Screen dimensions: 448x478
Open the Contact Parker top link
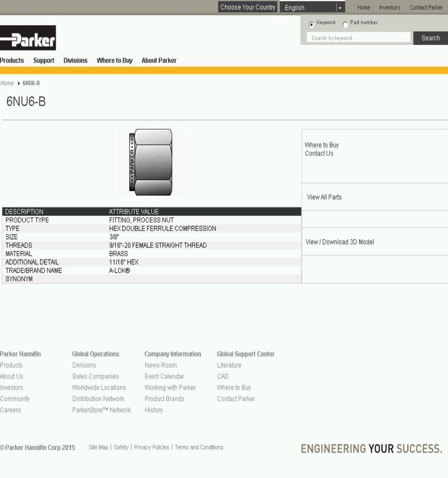[x=426, y=7]
